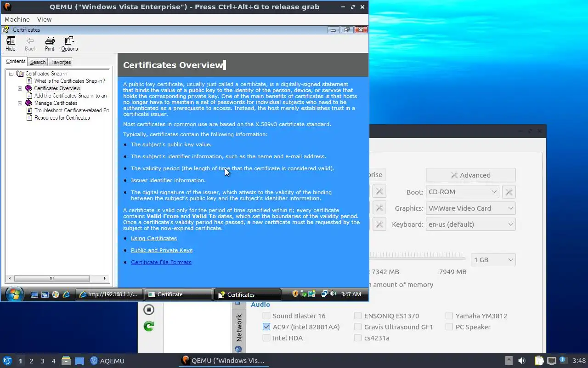Open 'Troubleshoot Certificate-related' help topic
Screen dimensions: 588x368
pyautogui.click(x=72, y=110)
